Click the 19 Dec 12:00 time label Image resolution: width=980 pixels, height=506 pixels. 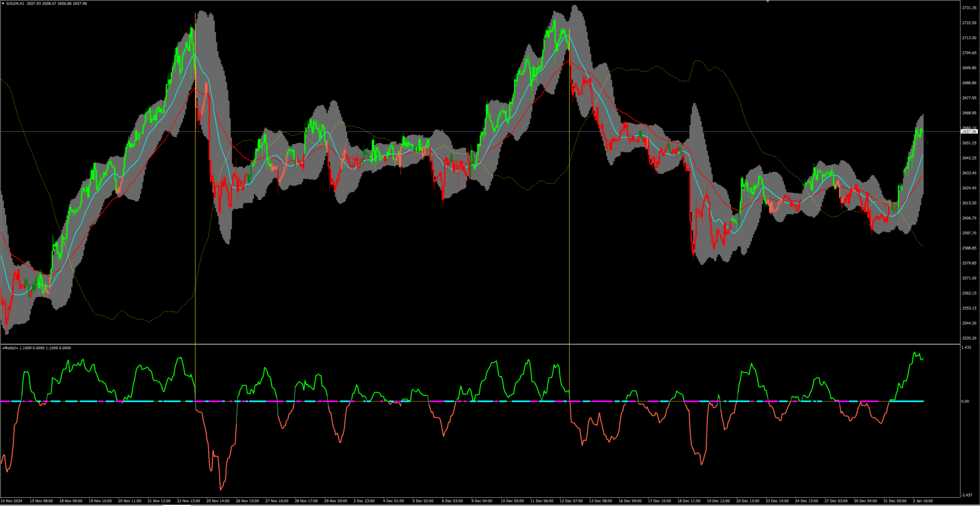(x=718, y=501)
